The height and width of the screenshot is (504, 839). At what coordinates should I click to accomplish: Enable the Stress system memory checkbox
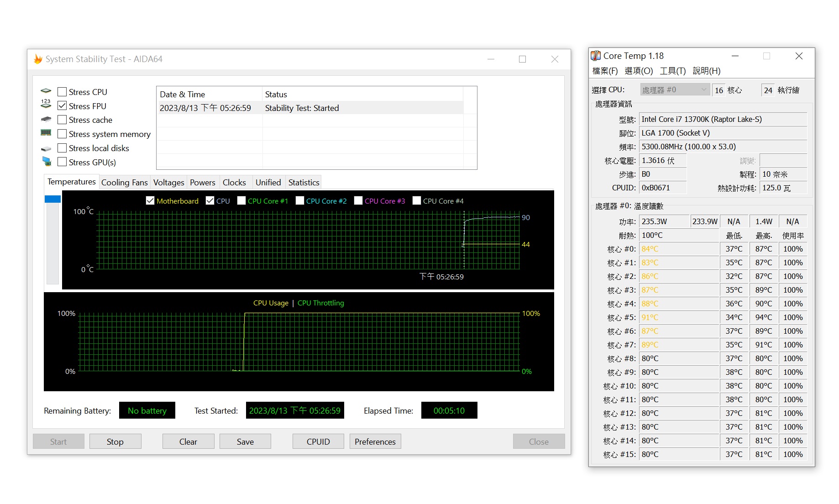pos(62,134)
